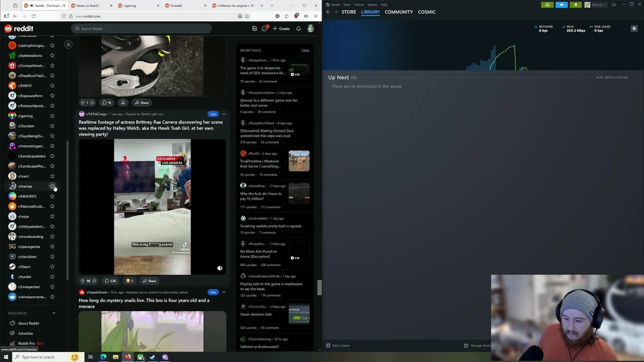
Task: Open r/memes in sidebar
Action: tap(25, 186)
